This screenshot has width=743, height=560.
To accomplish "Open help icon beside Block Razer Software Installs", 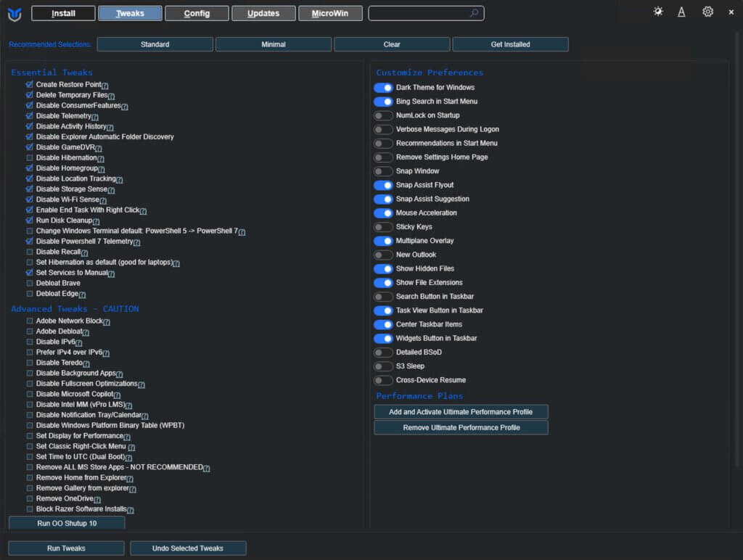I will pos(131,510).
